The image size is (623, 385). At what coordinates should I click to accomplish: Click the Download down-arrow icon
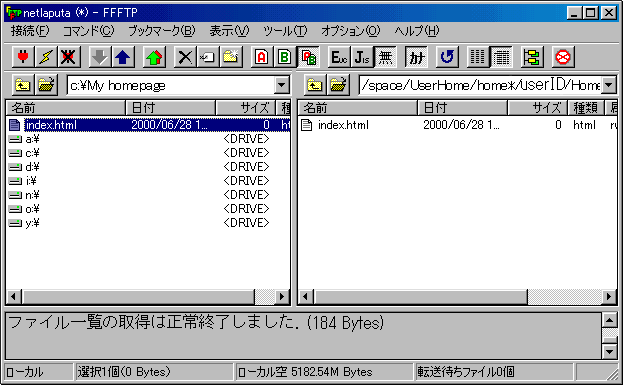click(99, 57)
